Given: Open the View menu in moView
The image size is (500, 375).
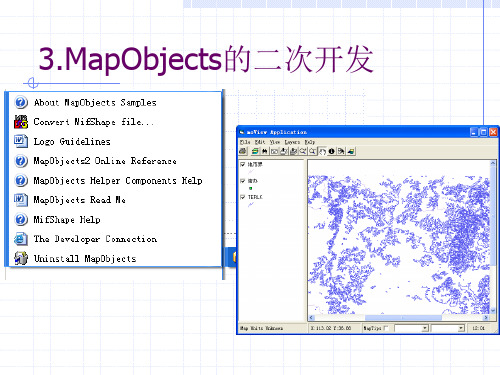Looking at the screenshot, I should click(x=275, y=142).
